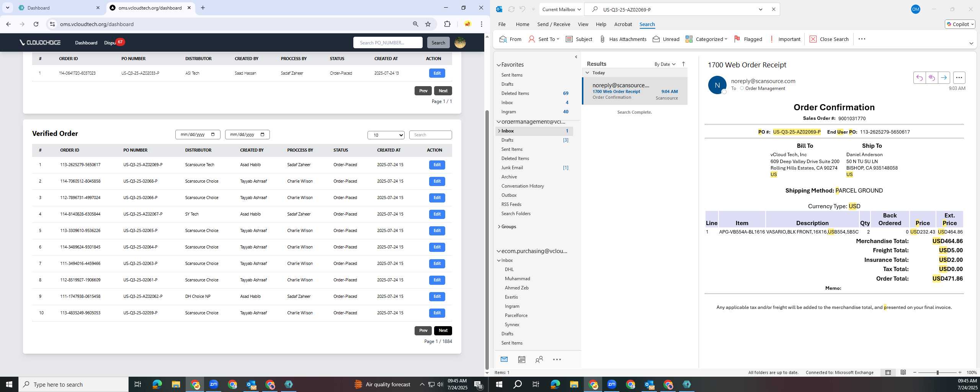The image size is (980, 392).
Task: Open Outlook People view icon
Action: point(539,359)
